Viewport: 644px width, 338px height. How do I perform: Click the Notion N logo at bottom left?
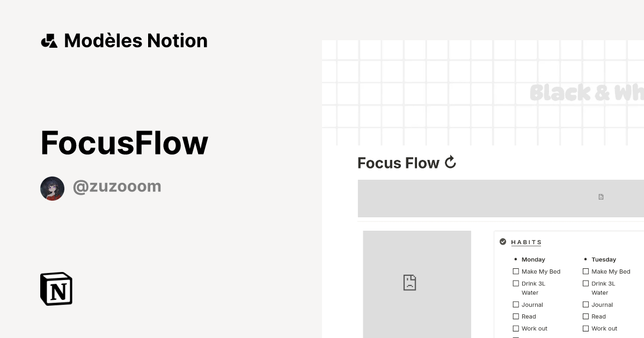[x=56, y=289]
